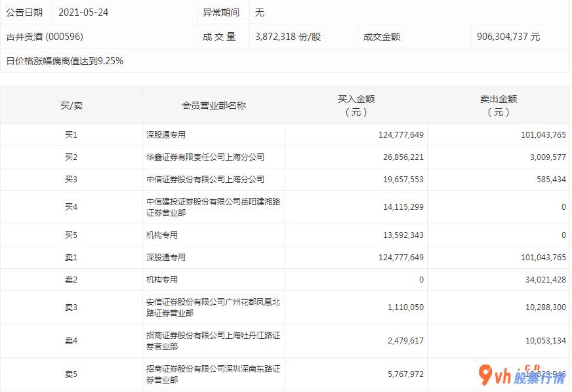Select the 卖5 row label
The image size is (572, 392).
(x=71, y=374)
